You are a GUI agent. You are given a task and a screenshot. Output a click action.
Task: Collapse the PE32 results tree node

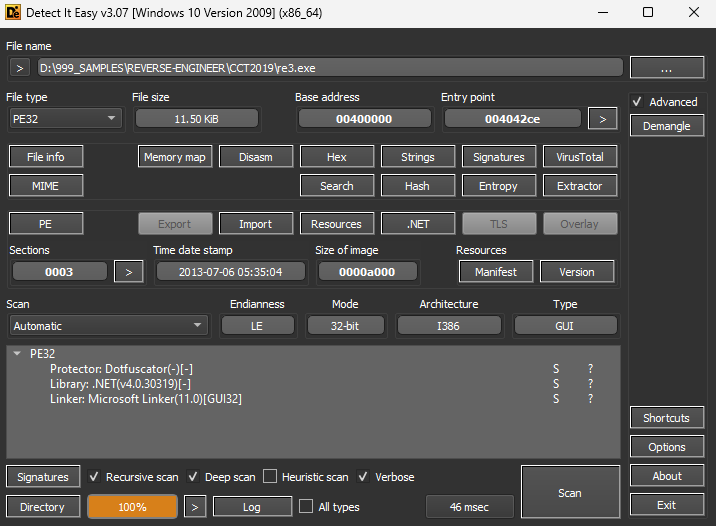17,354
